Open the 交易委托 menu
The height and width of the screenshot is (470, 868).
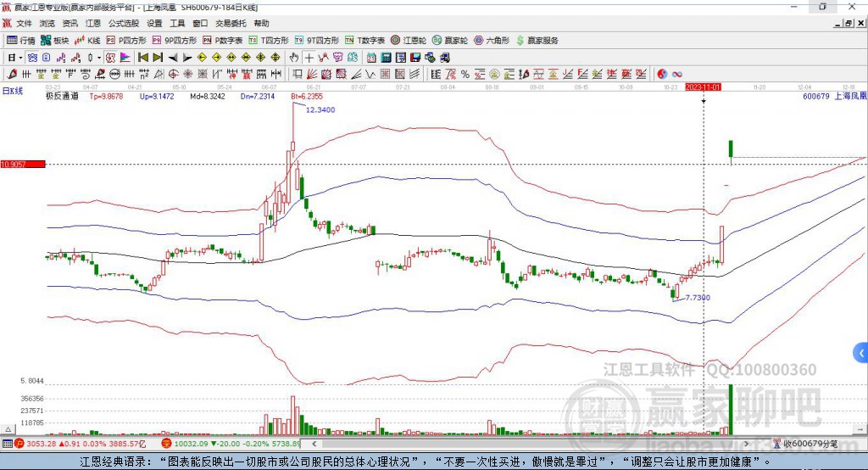point(231,23)
